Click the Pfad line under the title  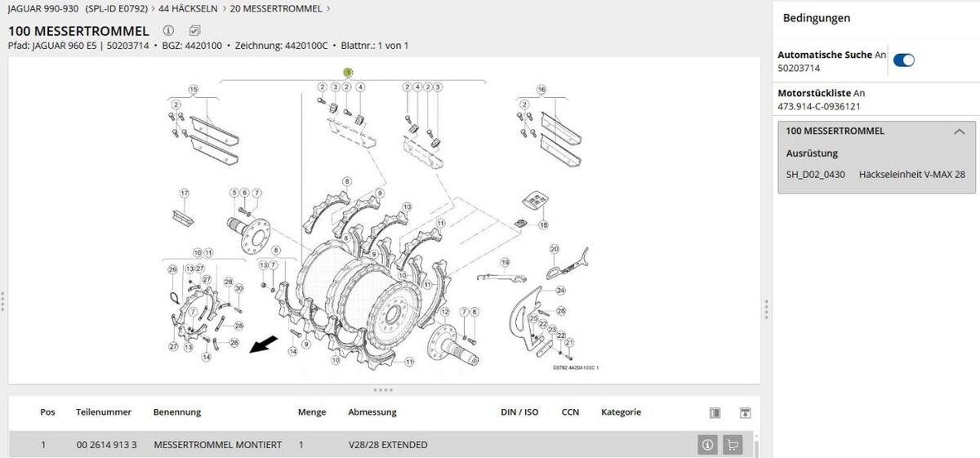(208, 46)
